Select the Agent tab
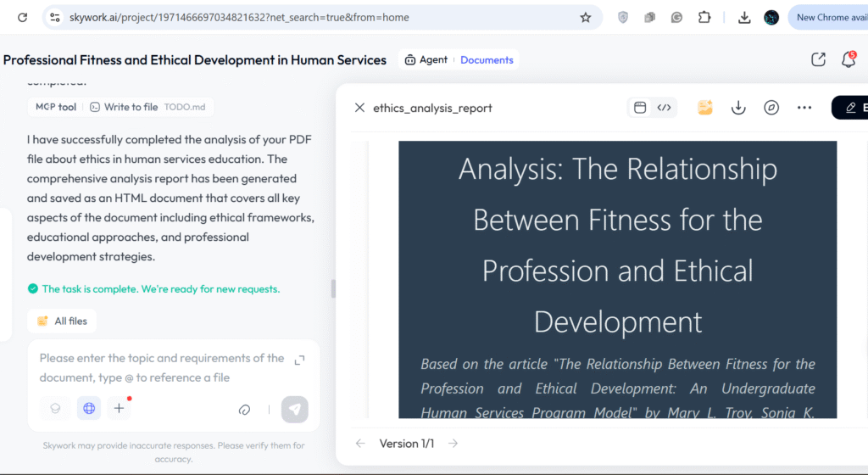 pyautogui.click(x=426, y=60)
